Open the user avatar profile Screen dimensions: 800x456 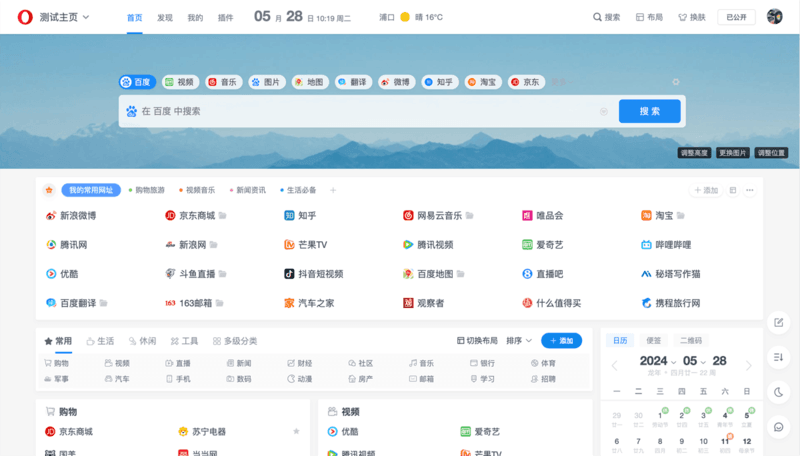click(x=774, y=17)
